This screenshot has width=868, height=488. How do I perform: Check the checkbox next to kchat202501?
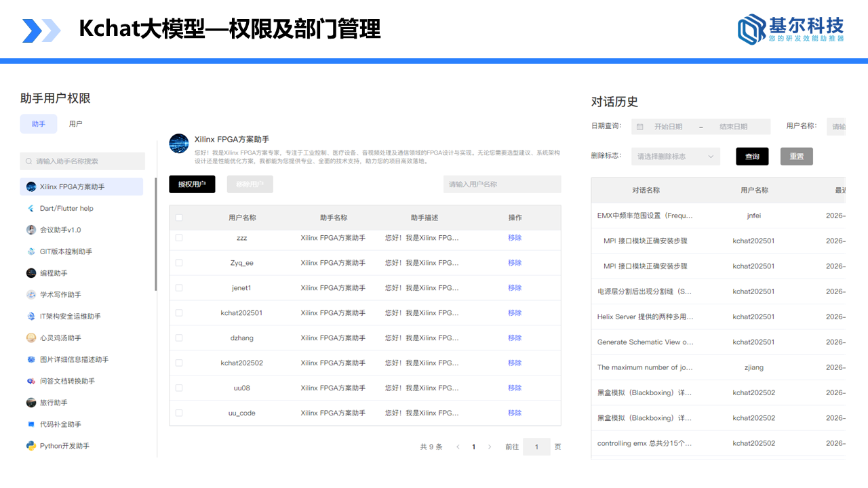(178, 312)
